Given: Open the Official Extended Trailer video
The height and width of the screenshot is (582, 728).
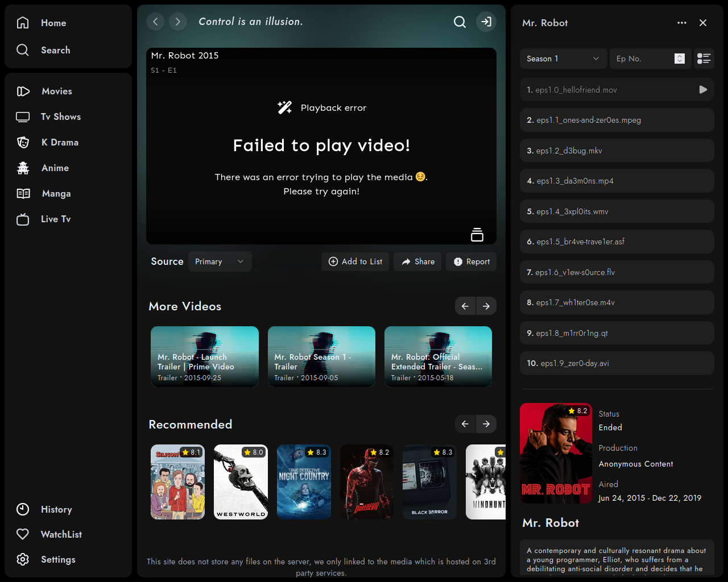Looking at the screenshot, I should pyautogui.click(x=438, y=356).
